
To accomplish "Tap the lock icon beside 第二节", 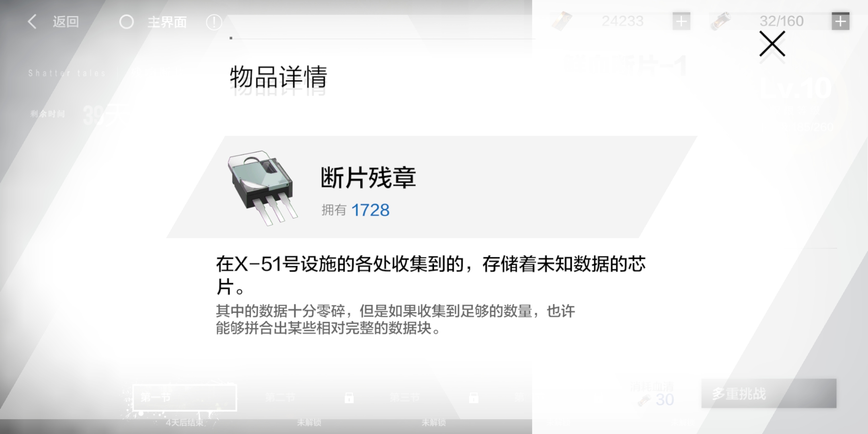I will coord(349,397).
